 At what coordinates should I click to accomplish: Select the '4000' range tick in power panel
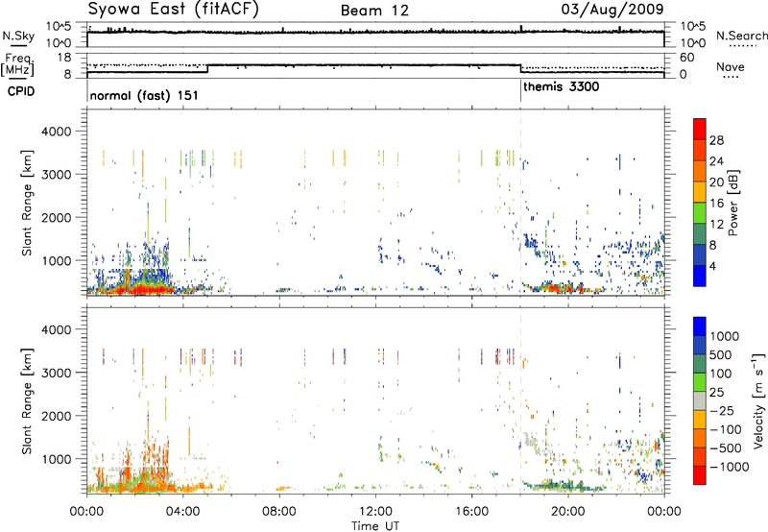coord(56,132)
